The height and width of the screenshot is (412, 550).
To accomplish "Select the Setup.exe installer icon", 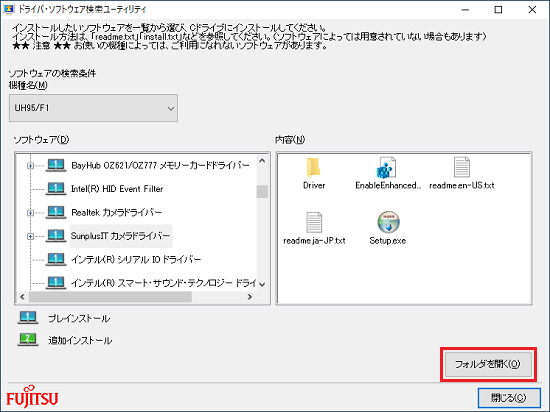I will point(388,222).
